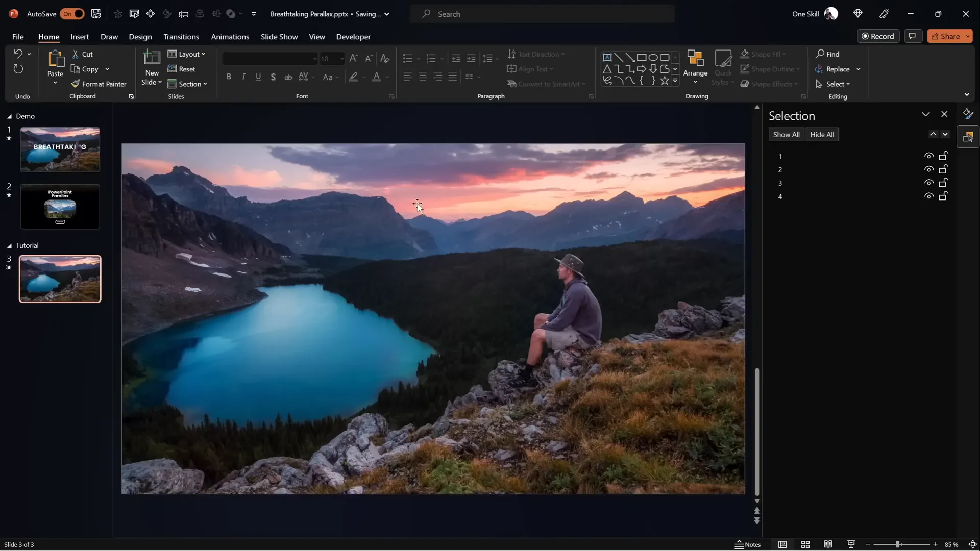Collapse the Tutorial section
Viewport: 980px width, 551px height.
pyautogui.click(x=9, y=245)
